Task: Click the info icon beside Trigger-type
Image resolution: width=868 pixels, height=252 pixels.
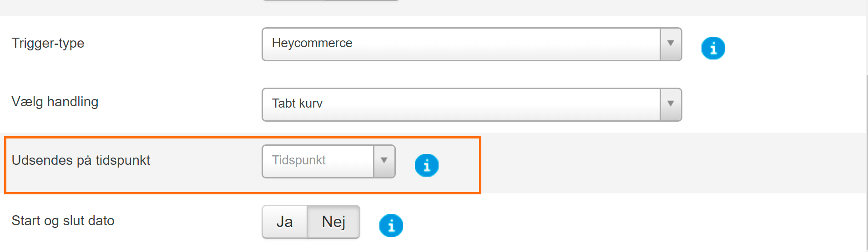Action: click(713, 48)
